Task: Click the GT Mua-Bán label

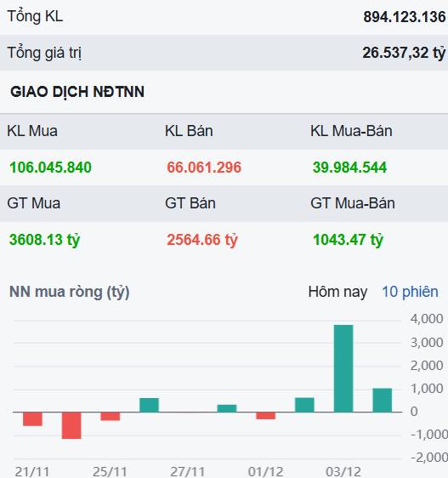Action: click(x=353, y=203)
